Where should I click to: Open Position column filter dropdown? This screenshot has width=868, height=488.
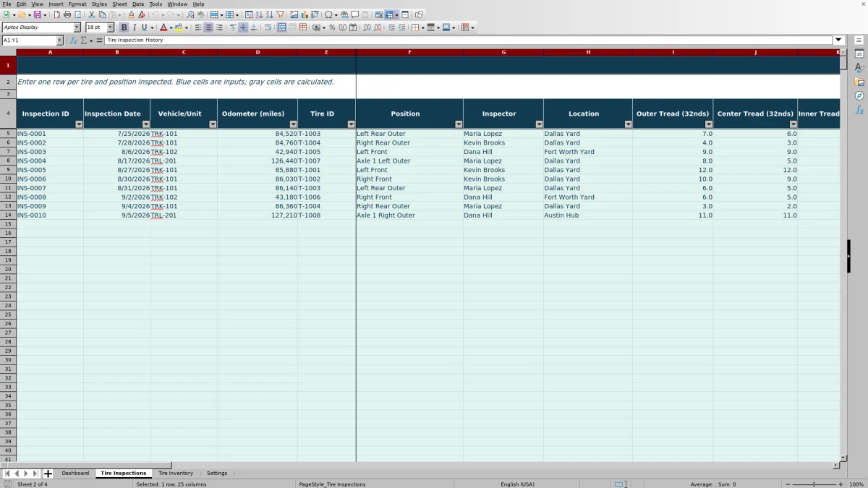459,124
